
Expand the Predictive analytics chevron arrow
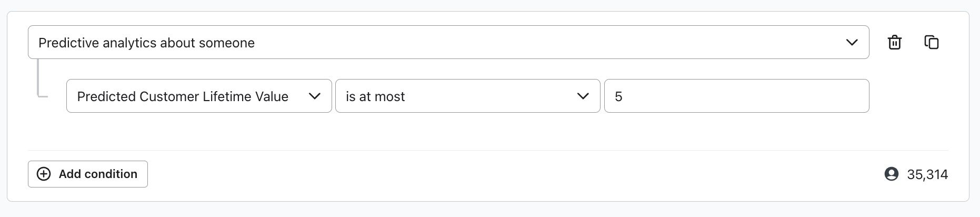click(852, 42)
